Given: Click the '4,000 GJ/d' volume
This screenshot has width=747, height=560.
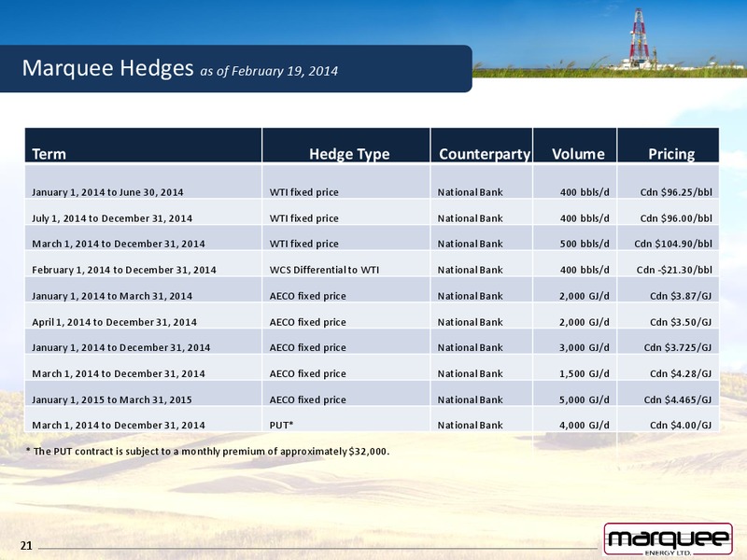Looking at the screenshot, I should [585, 426].
